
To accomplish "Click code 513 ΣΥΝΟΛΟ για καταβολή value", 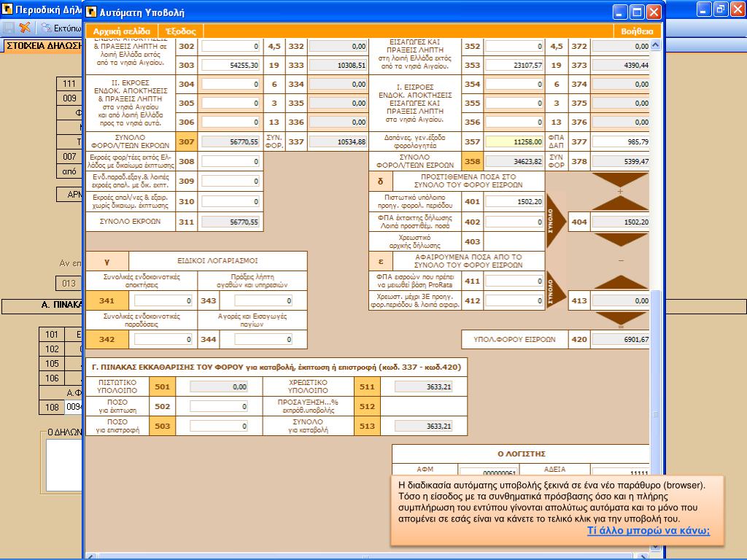I will pyautogui.click(x=424, y=426).
